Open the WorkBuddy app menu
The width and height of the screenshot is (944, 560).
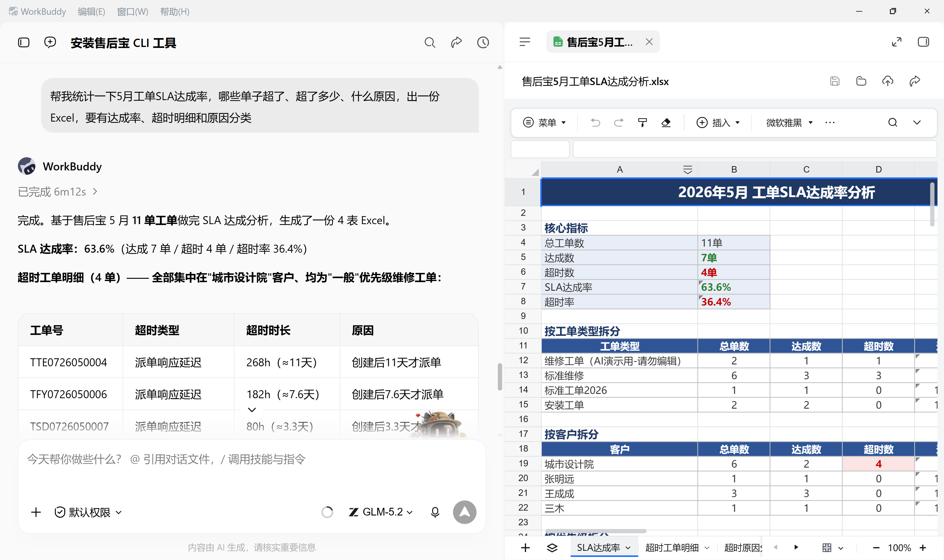(x=37, y=11)
